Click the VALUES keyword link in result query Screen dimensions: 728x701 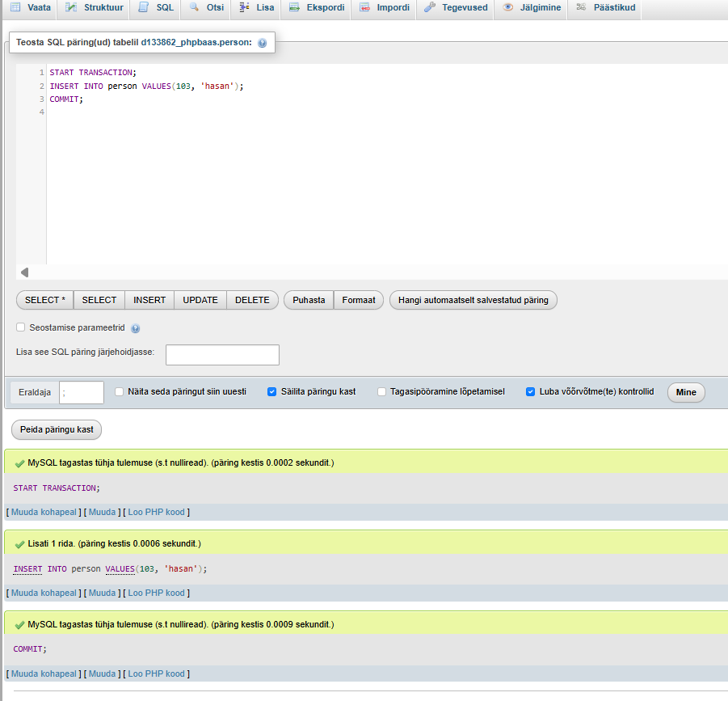click(x=120, y=569)
